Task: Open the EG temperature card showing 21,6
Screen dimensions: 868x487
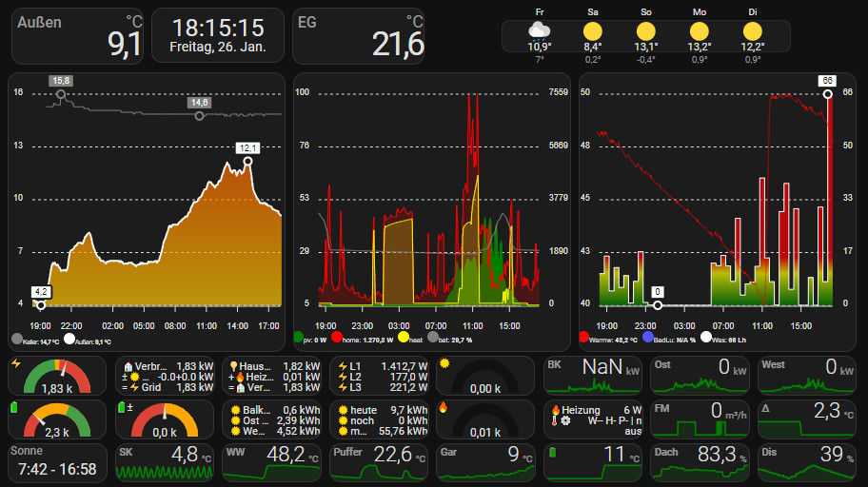Action: coord(360,36)
